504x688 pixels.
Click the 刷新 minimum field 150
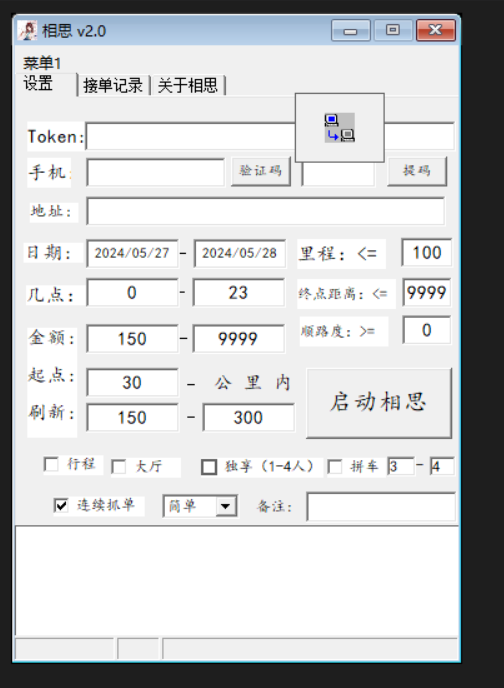point(132,417)
